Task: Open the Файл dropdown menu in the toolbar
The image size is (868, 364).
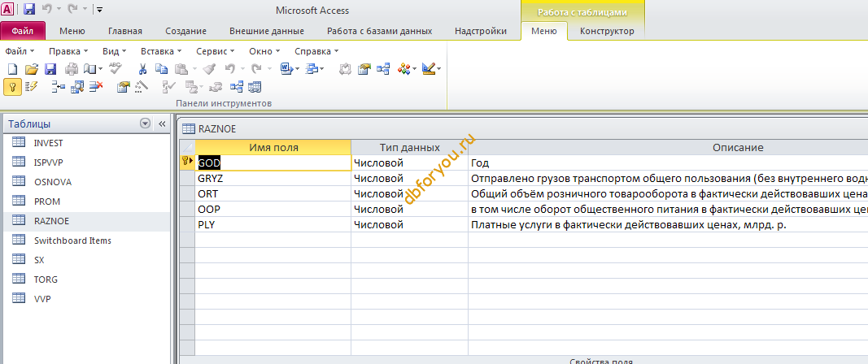Action: (x=20, y=51)
